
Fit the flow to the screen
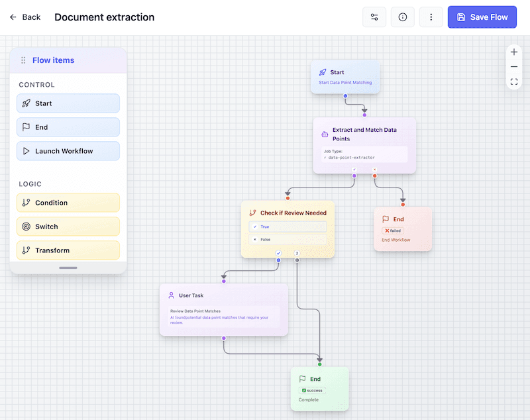point(514,81)
